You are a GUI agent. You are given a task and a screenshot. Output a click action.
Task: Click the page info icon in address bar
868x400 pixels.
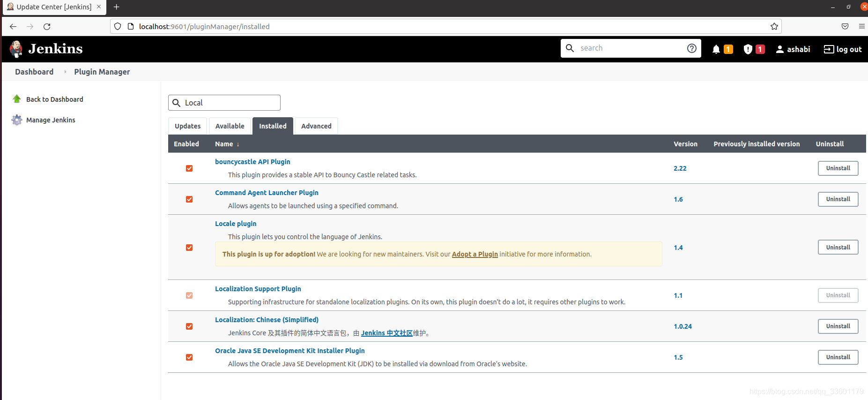point(131,26)
